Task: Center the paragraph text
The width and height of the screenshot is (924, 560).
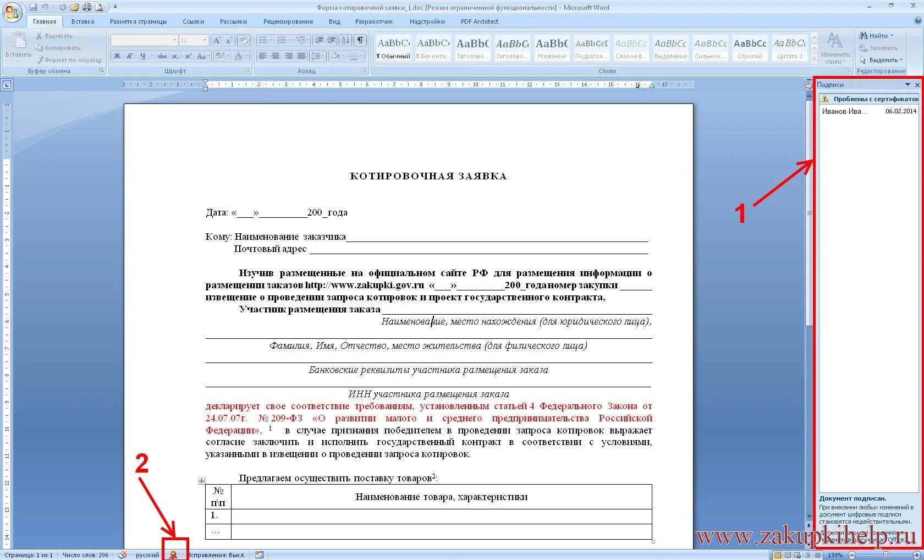Action: coord(276,56)
